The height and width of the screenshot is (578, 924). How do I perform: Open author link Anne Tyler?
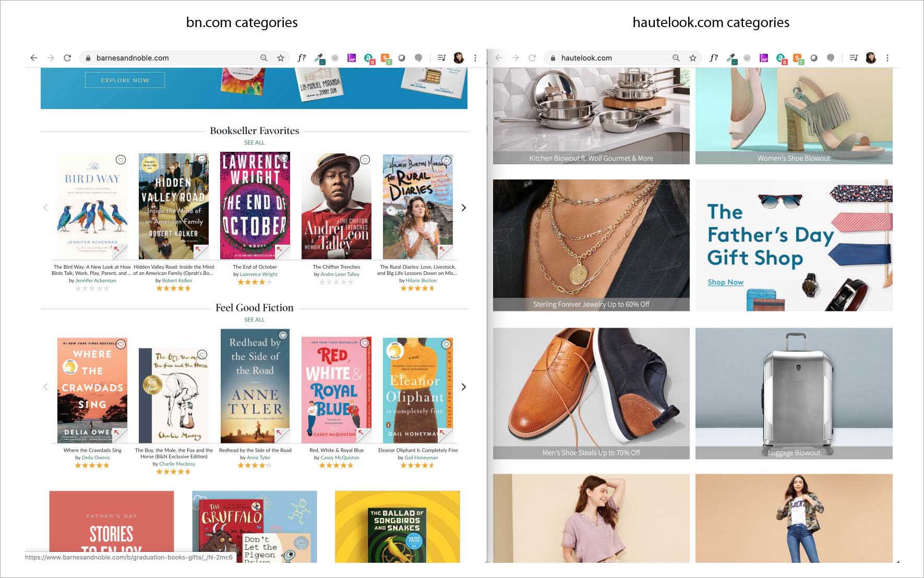pyautogui.click(x=258, y=458)
